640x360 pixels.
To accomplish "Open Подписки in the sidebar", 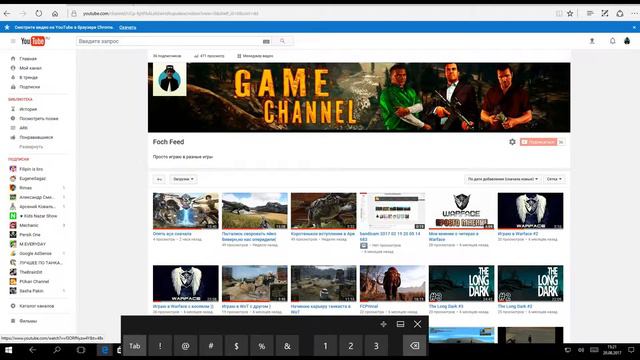I will click(29, 87).
